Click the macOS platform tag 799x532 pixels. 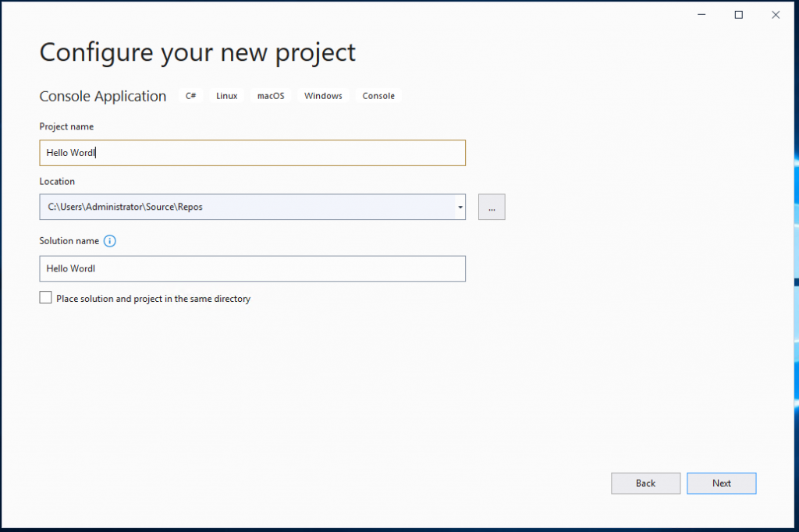point(271,96)
